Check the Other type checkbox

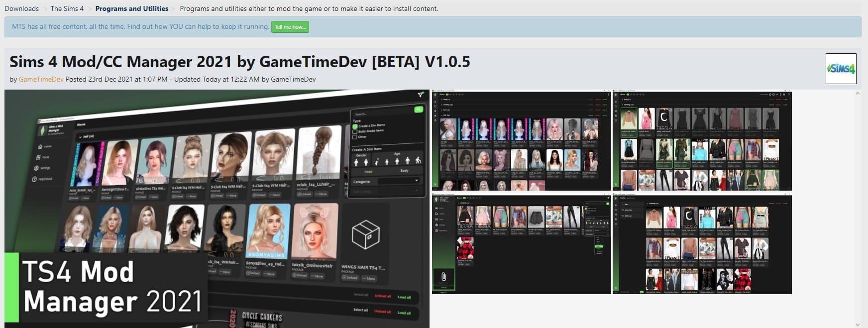355,137
